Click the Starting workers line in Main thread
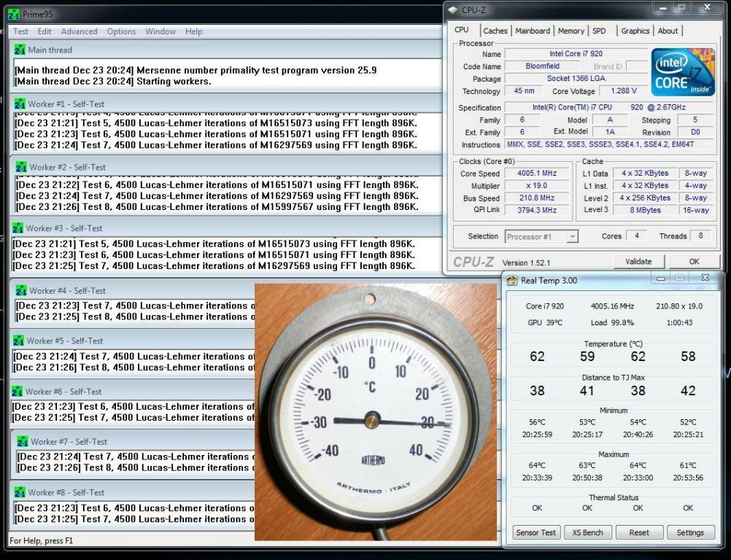Image resolution: width=731 pixels, height=560 pixels. click(x=113, y=82)
